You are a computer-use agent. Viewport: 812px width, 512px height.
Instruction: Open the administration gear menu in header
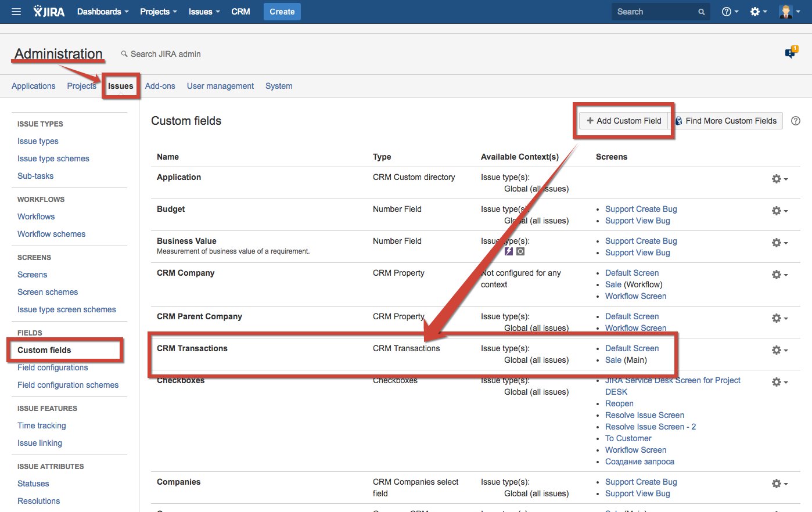point(758,12)
